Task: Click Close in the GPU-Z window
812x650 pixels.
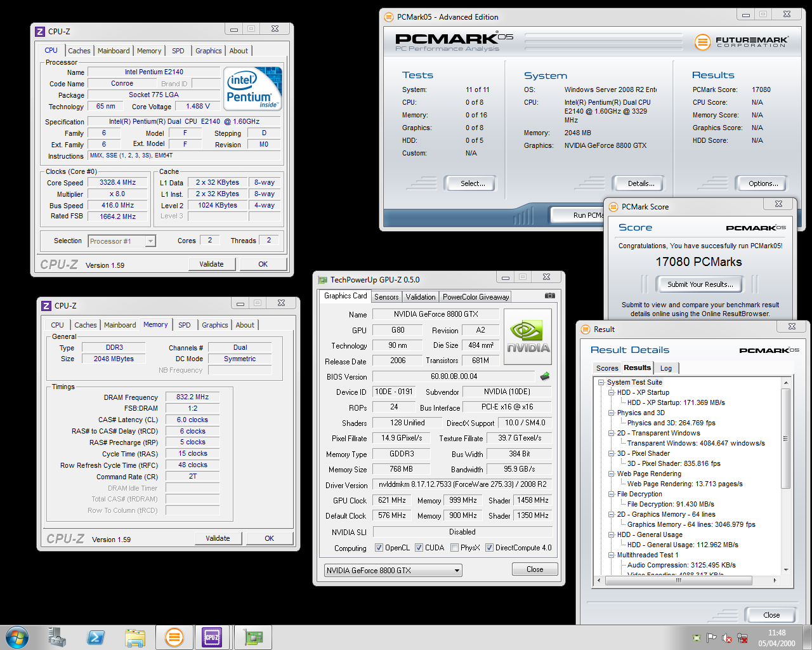Action: point(535,569)
